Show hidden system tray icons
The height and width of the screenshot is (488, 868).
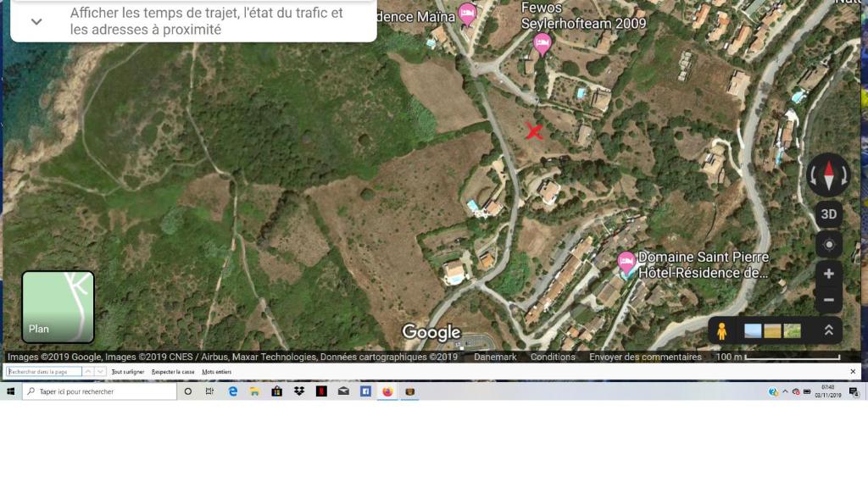(785, 391)
